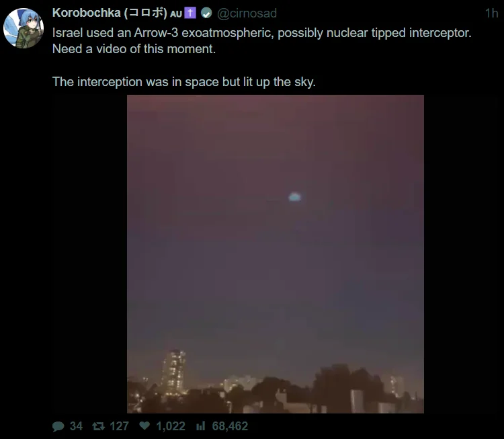Open the @cirnosad handle link

(x=247, y=13)
